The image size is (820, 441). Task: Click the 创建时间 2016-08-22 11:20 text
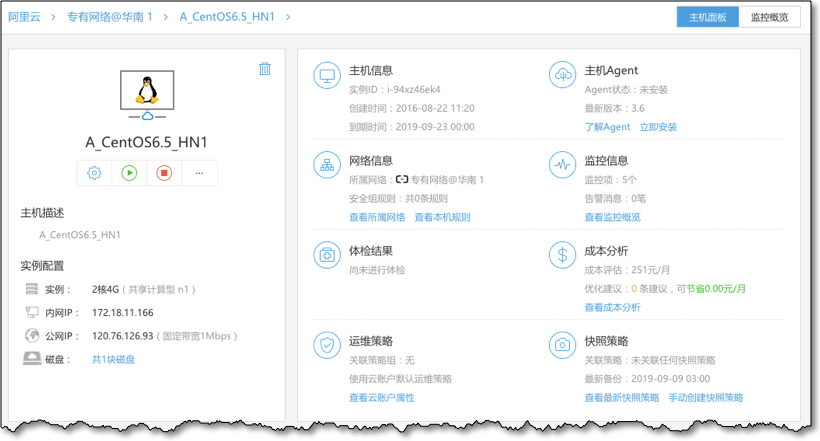412,108
